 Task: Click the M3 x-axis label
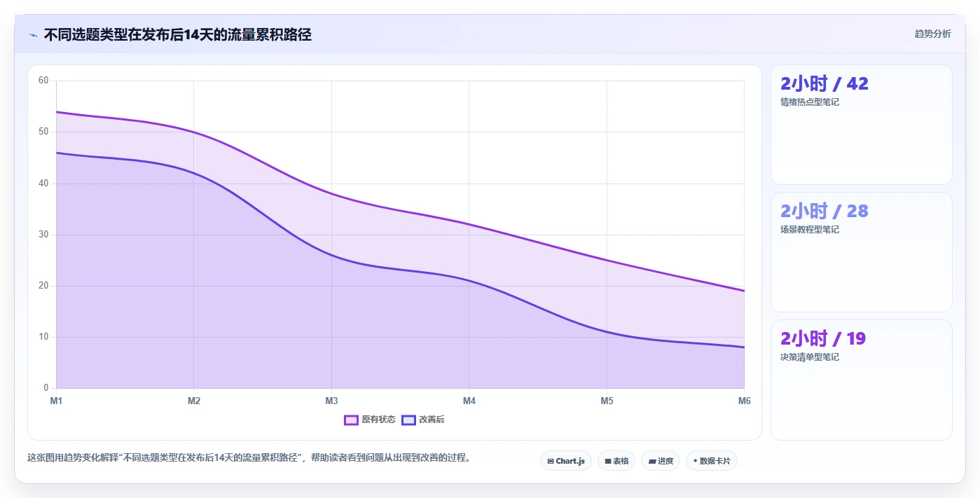click(331, 401)
